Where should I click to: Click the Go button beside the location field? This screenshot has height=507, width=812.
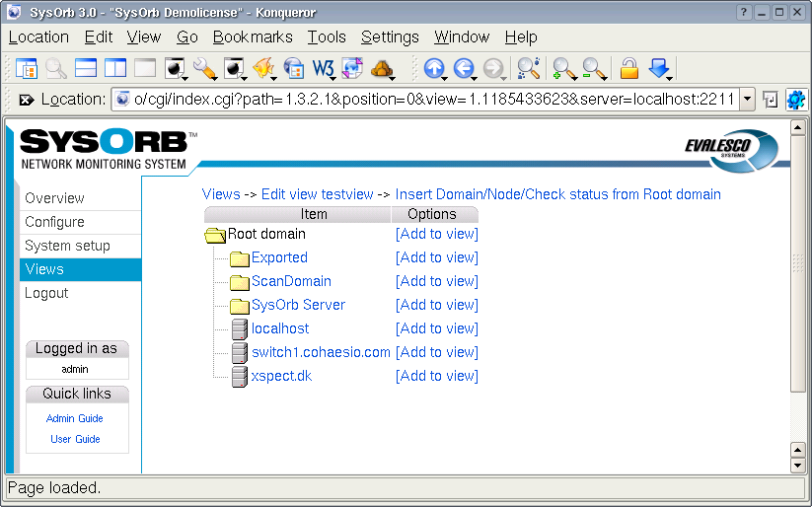[770, 100]
